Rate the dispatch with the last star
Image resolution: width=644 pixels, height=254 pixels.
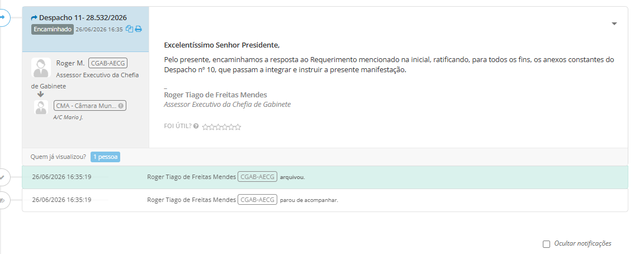[238, 127]
